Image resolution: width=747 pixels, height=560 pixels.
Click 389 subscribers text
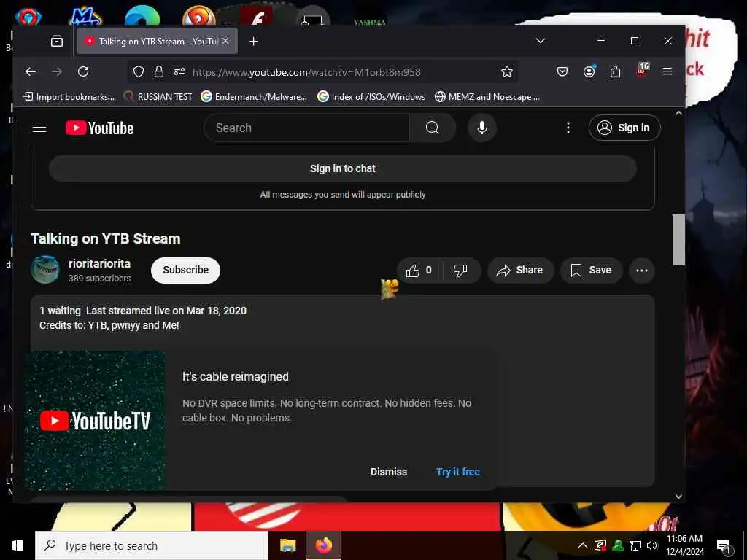[x=99, y=278]
